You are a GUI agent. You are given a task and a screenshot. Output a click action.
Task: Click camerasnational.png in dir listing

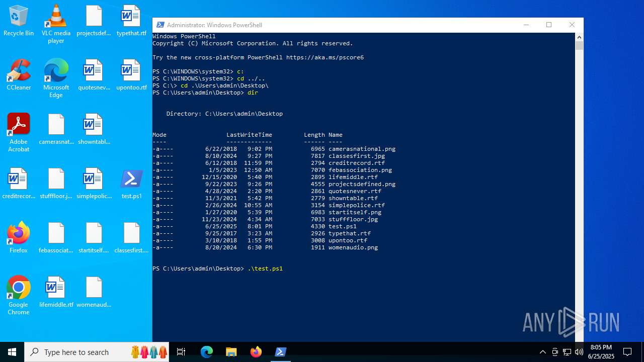362,149
